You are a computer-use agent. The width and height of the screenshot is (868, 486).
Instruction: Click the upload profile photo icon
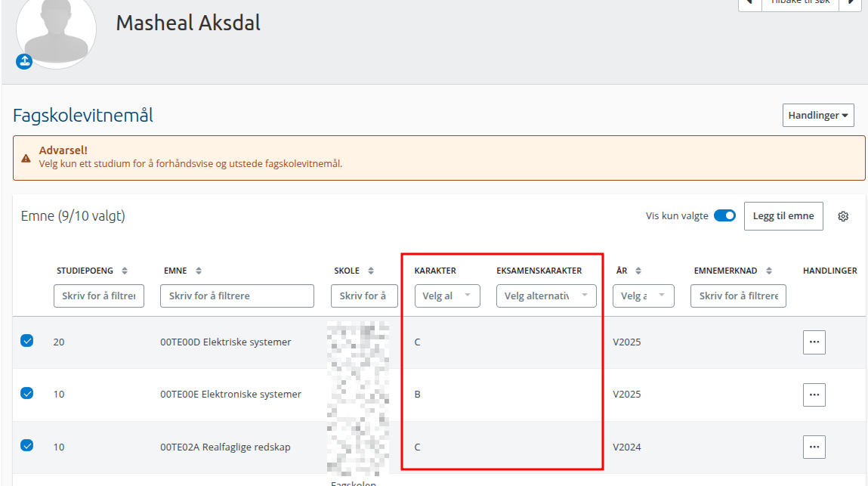pyautogui.click(x=24, y=61)
